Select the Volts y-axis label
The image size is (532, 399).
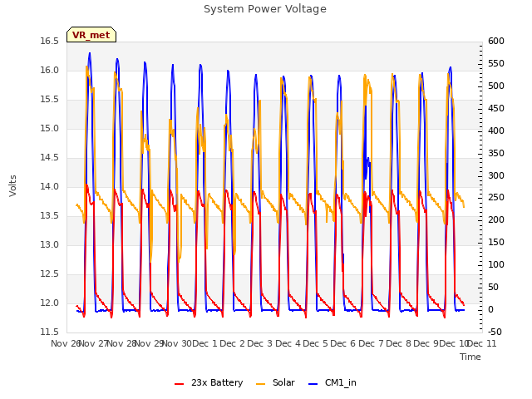12,186
